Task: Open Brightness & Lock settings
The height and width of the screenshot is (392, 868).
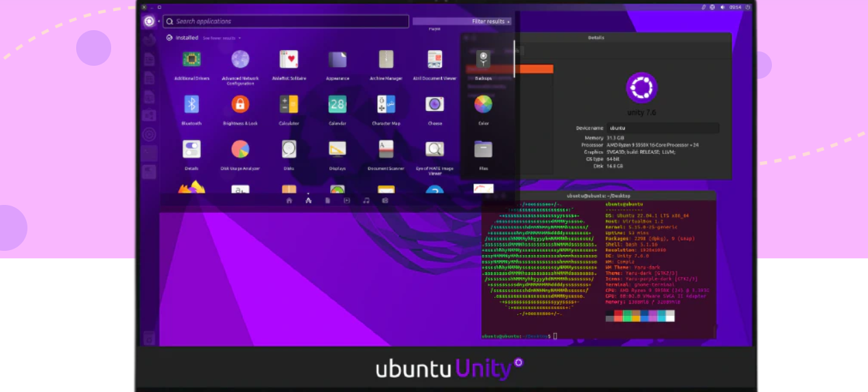Action: coord(240,104)
